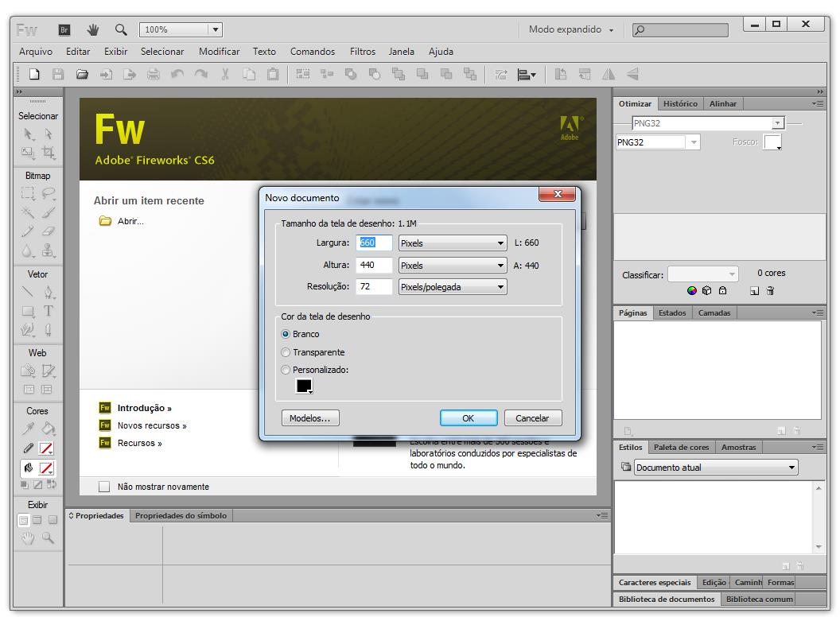Viewport: 840px width, 625px height.
Task: Select the Eyedropper tool
Action: point(28,429)
